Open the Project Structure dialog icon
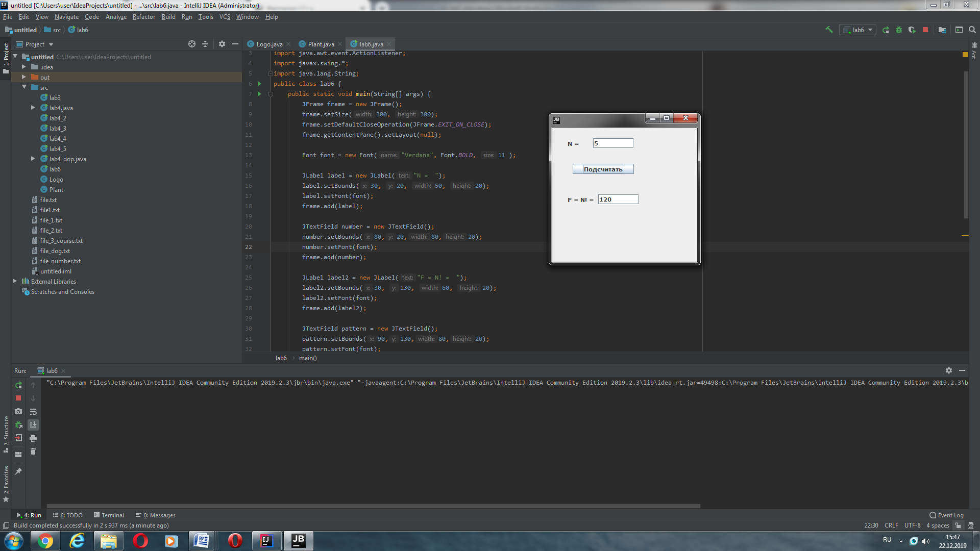The width and height of the screenshot is (980, 551). (942, 30)
